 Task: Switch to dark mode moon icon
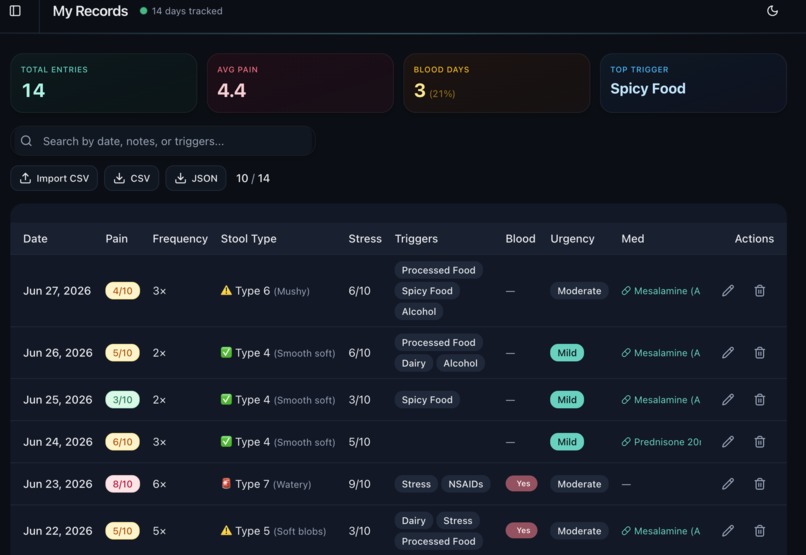click(x=772, y=11)
